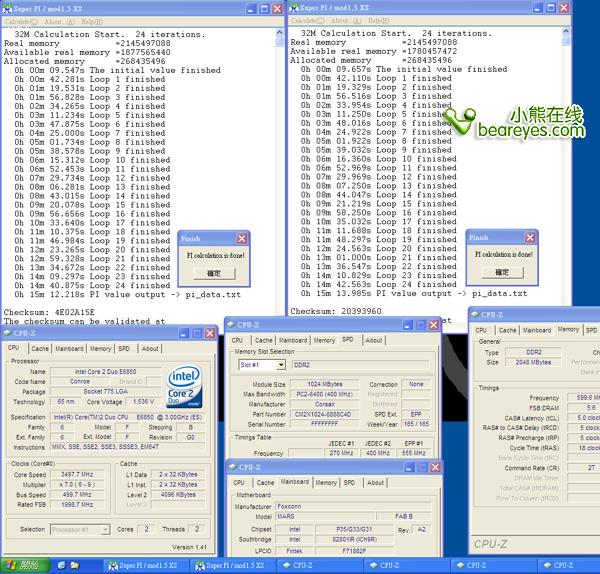Image resolution: width=600 pixels, height=574 pixels.
Task: Click Checksum 20393960 line in right Super PI
Action: click(336, 311)
